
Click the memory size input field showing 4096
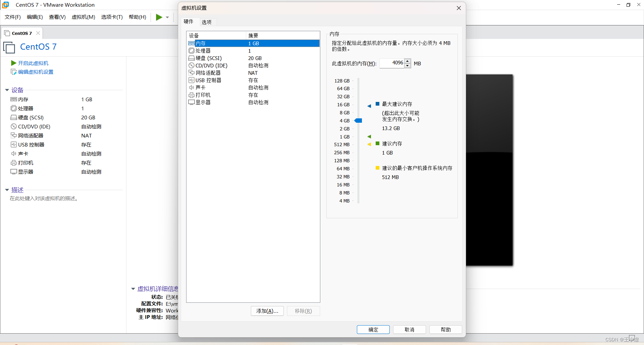point(392,63)
